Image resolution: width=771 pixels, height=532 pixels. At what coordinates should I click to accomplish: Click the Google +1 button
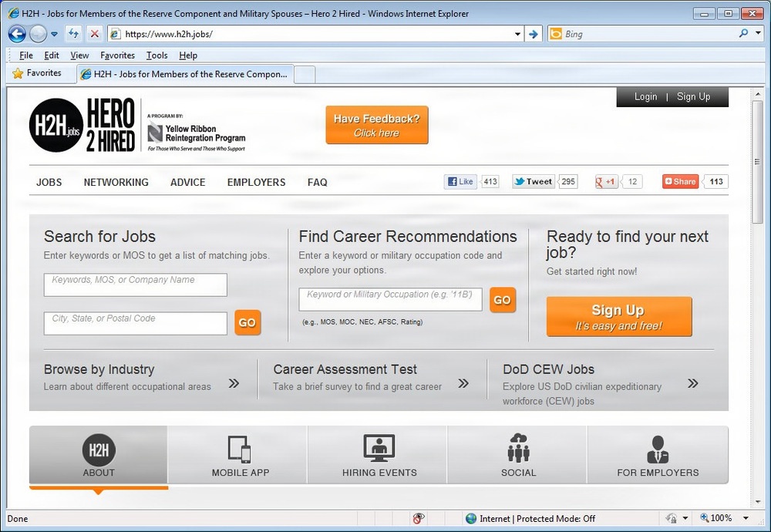[x=606, y=181]
